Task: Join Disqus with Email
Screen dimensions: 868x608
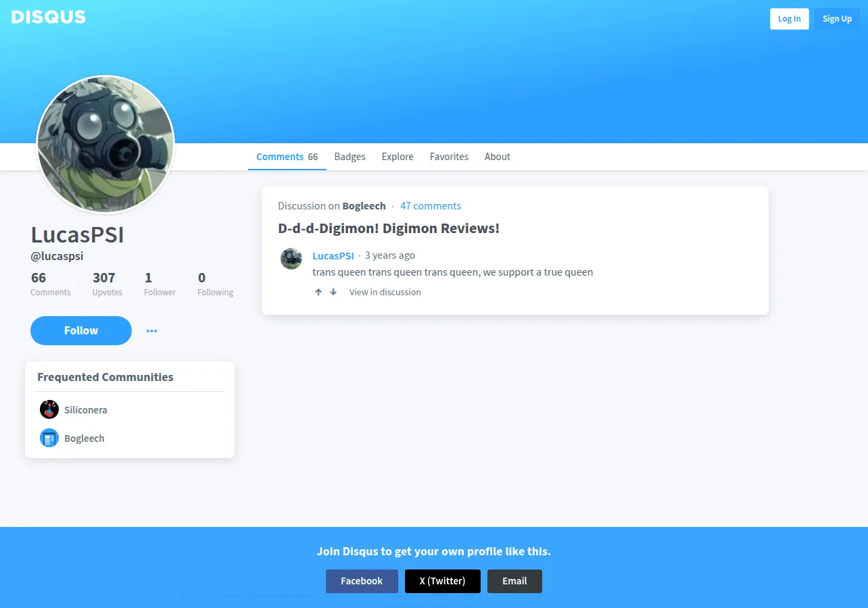Action: (514, 581)
